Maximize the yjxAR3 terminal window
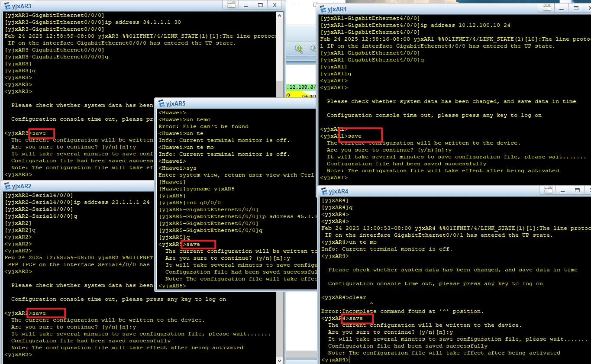This screenshot has width=591, height=364. pos(261,5)
